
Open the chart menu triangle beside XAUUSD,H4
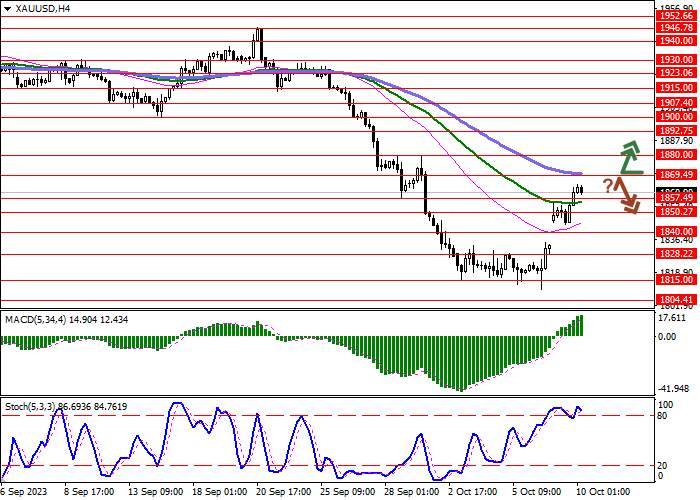click(x=7, y=8)
